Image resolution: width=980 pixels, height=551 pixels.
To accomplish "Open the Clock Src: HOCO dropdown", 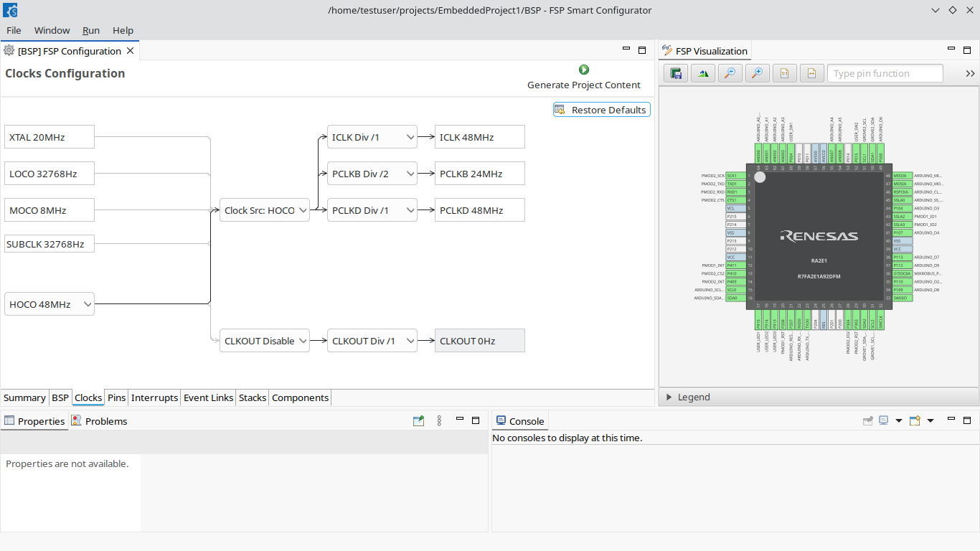I will click(x=265, y=210).
